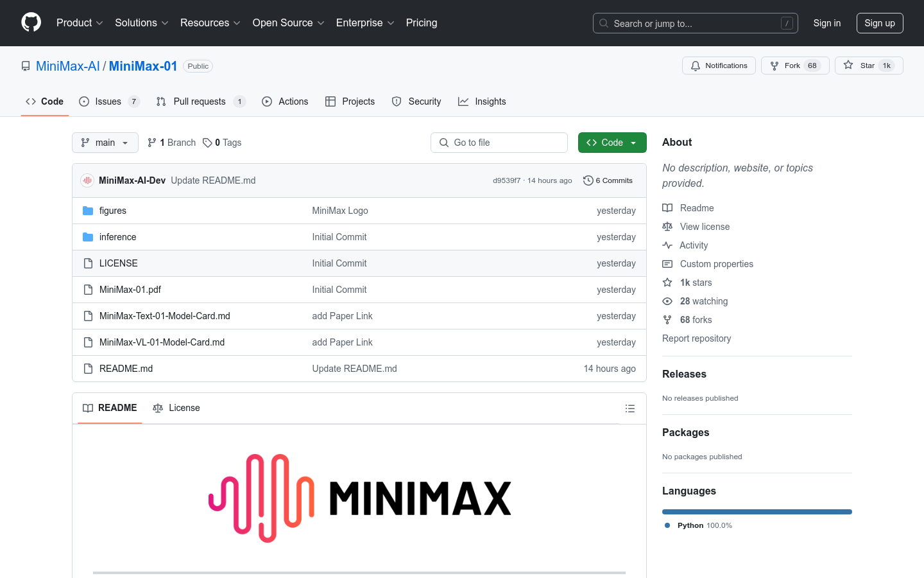Click the commits history clock icon

tap(588, 180)
